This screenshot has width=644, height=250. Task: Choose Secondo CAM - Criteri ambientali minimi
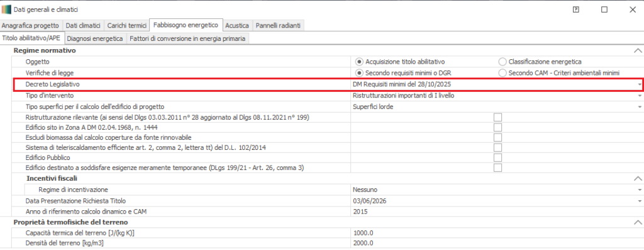[502, 73]
